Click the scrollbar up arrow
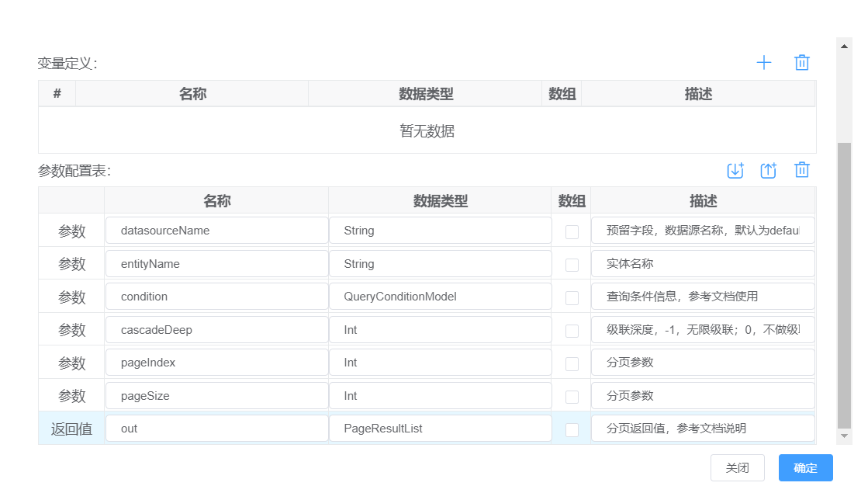868x500 pixels. coord(845,46)
